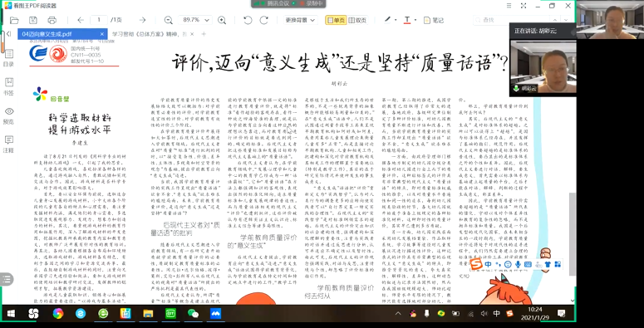Collapse the left sidebar panel arrow
Viewport: 644px width, 328px height.
click(8, 34)
